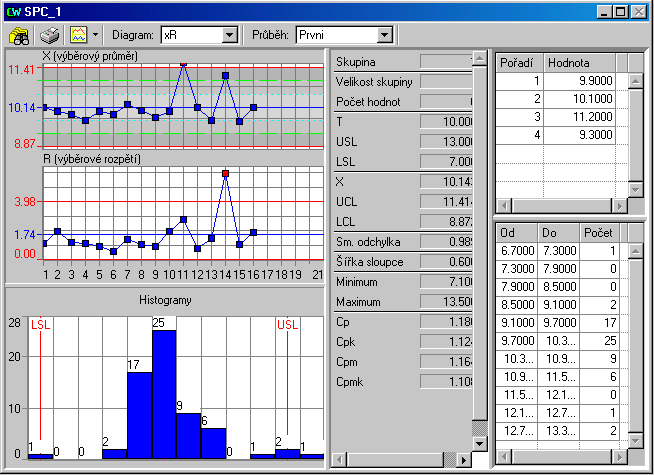Screen dimensions: 654x475
Task: Click the red outlier point in R chart
Action: pyautogui.click(x=226, y=173)
